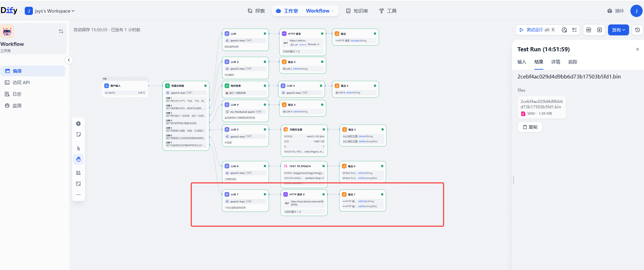Click the add note icon on canvas toolbar
This screenshot has width=644, height=270.
coord(78,134)
